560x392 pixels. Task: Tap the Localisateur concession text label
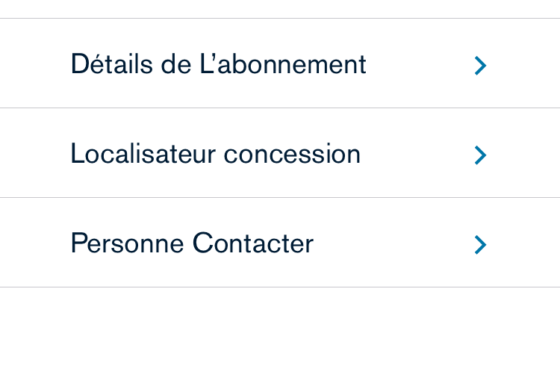(x=215, y=154)
